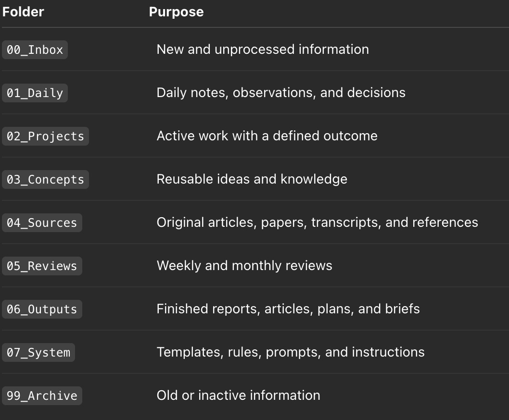Select 'Reusable ideas and knowledge' cell
Image resolution: width=509 pixels, height=420 pixels.
pyautogui.click(x=252, y=179)
